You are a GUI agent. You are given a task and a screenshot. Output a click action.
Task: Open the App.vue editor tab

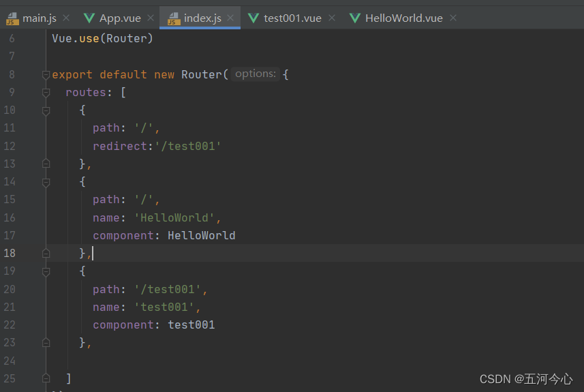(x=120, y=18)
